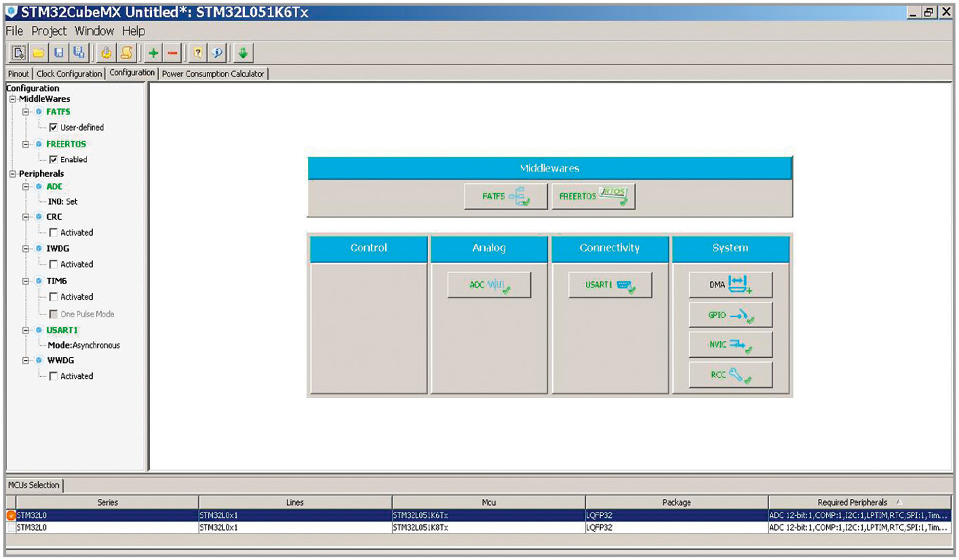Save the project with the single floppy disk icon
The width and height of the screenshot is (959, 560).
coord(59,53)
